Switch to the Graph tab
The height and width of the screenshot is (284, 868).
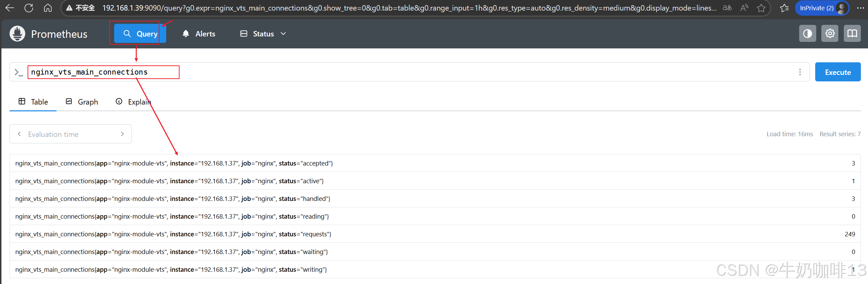click(82, 102)
